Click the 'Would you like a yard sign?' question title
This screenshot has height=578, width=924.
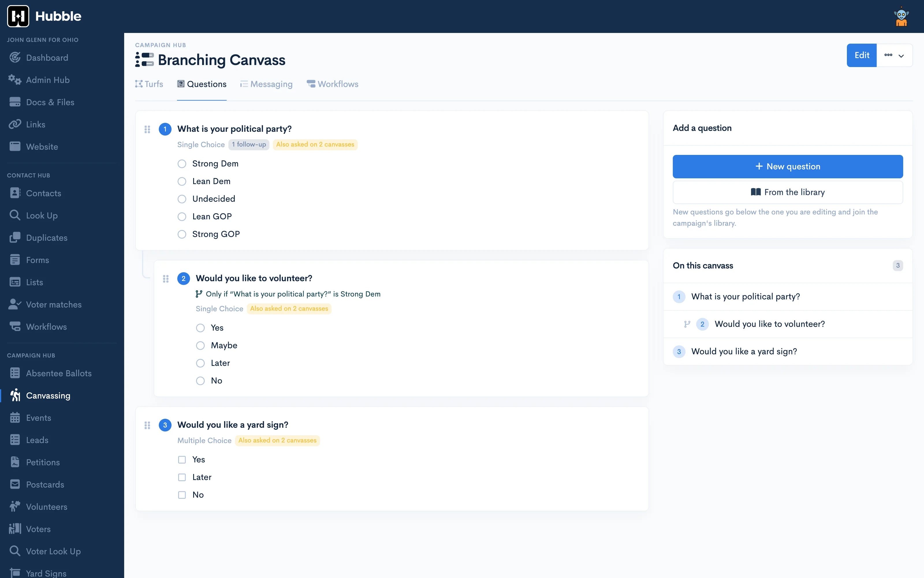[x=232, y=425]
